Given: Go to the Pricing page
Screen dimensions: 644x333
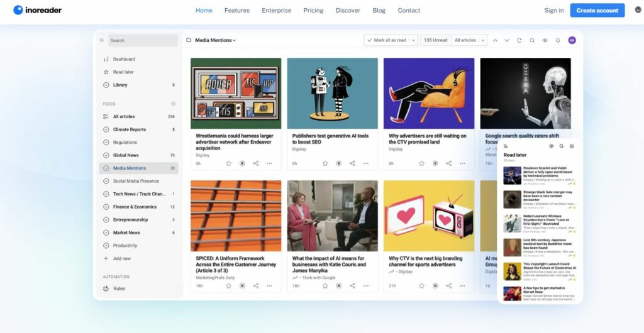Looking at the screenshot, I should tap(313, 10).
